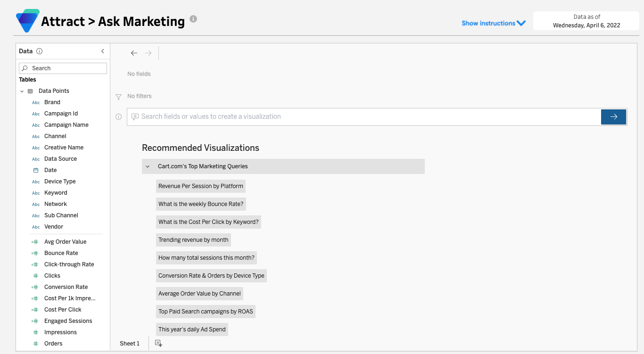Click the Search box in the Data pane

point(63,68)
